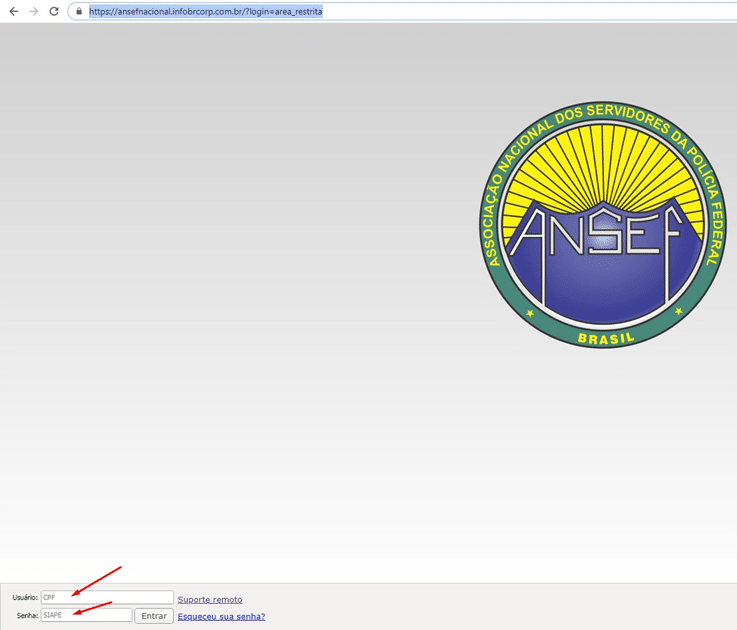Click the padlock site security icon
Viewport: 737px width, 630px height.
pos(79,12)
